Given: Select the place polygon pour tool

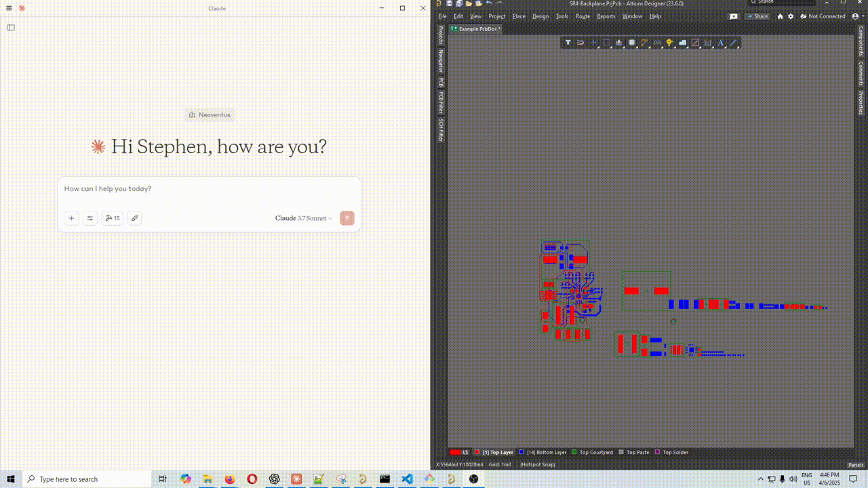Looking at the screenshot, I should (683, 43).
